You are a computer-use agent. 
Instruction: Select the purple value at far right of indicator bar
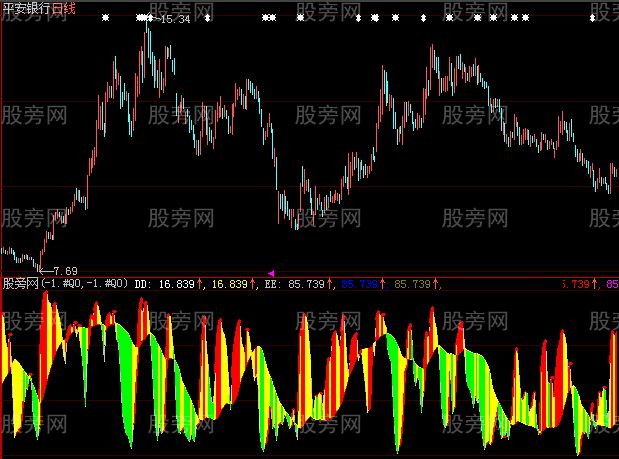tap(612, 284)
